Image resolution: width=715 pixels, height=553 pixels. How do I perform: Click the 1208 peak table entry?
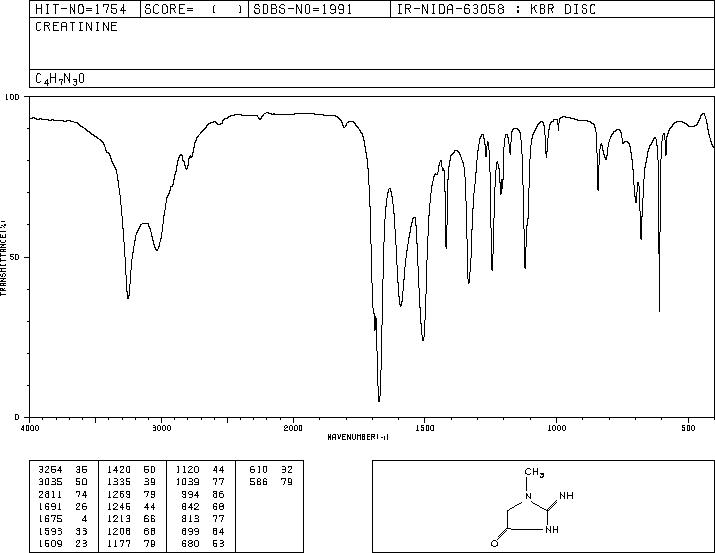click(119, 532)
